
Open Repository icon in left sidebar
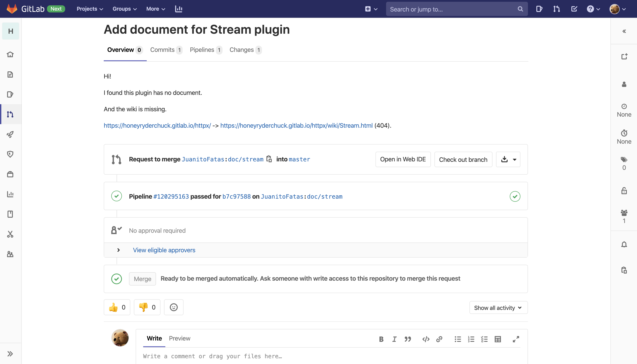[x=10, y=74]
